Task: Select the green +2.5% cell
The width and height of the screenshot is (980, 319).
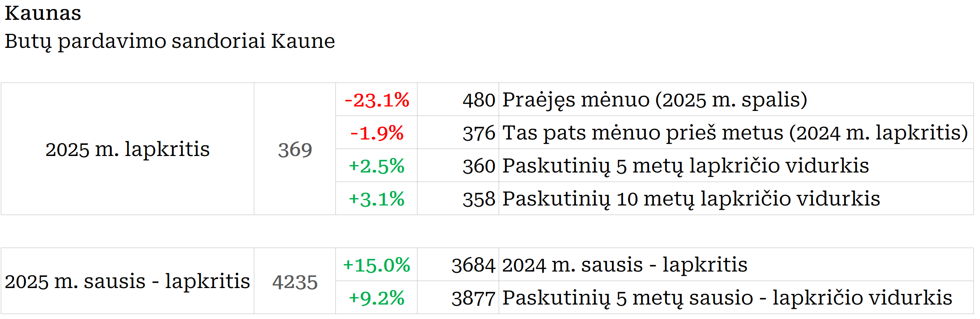Action: click(377, 166)
